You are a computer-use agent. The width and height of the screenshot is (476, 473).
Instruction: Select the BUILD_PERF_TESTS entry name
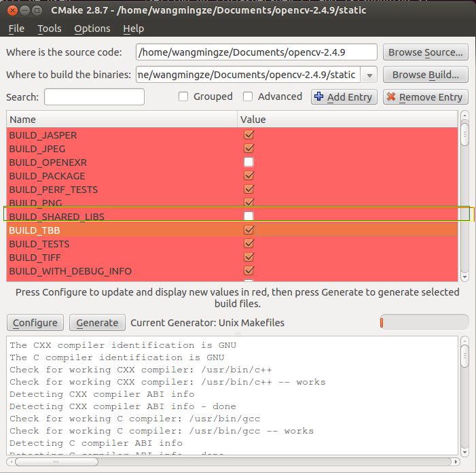[x=54, y=190]
